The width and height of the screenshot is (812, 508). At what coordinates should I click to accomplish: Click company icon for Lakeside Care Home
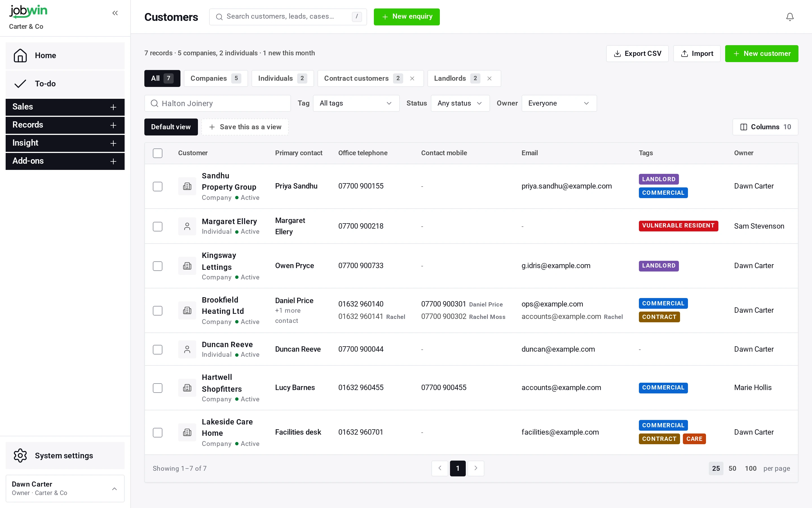[187, 432]
